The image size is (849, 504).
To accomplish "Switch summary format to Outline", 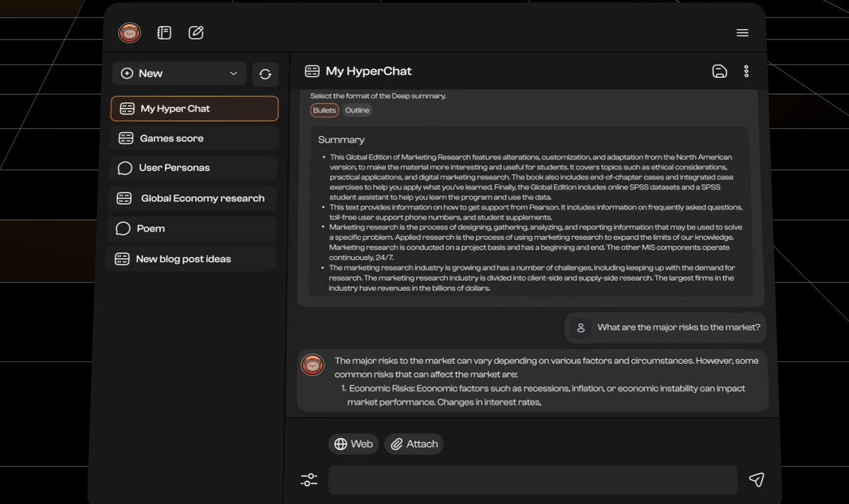I will click(357, 110).
